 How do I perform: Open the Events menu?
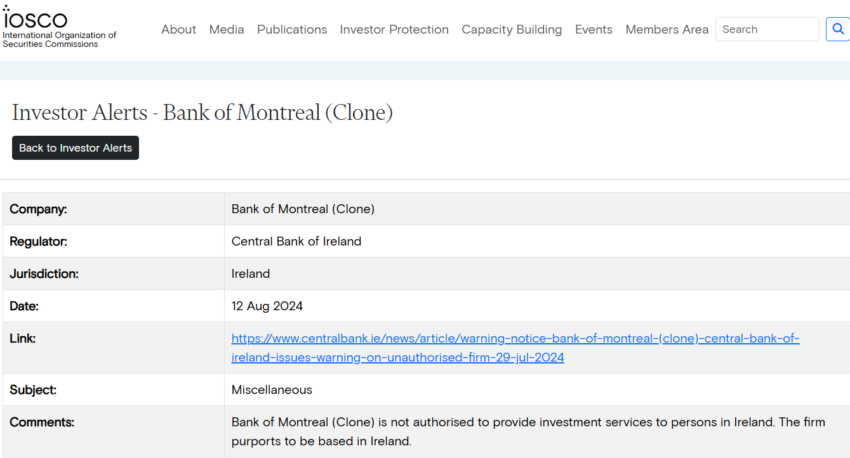(x=594, y=29)
